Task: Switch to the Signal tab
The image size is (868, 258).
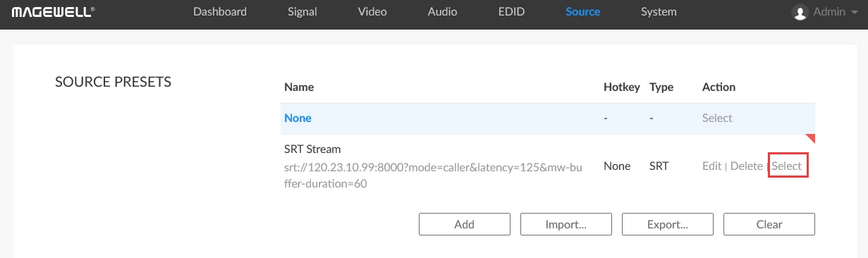Action: 302,11
